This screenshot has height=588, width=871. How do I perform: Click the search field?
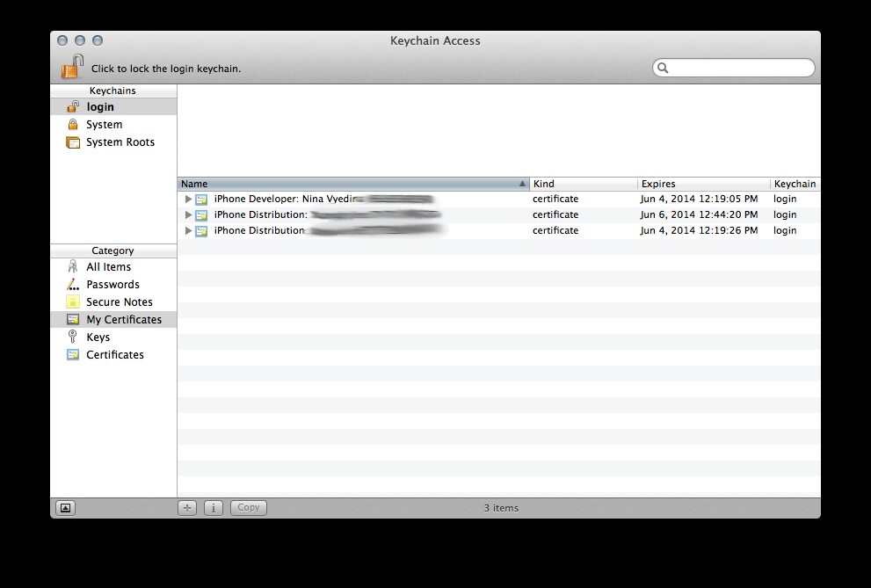click(733, 68)
